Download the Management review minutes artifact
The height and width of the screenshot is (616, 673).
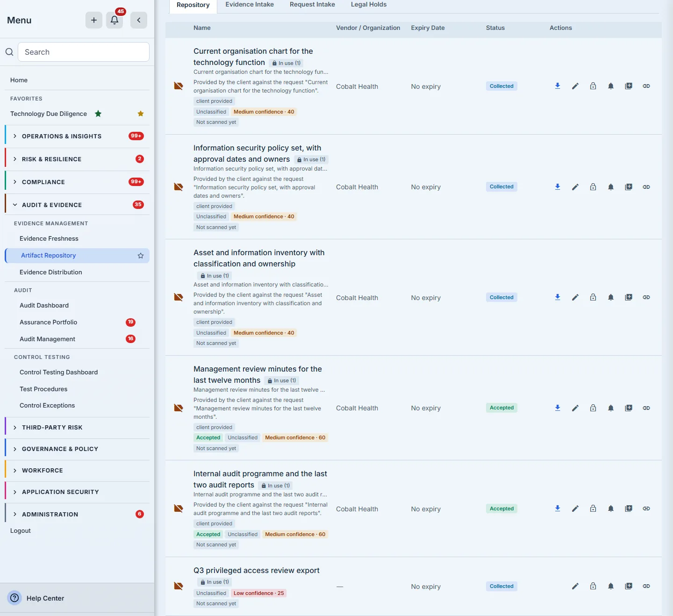(558, 408)
